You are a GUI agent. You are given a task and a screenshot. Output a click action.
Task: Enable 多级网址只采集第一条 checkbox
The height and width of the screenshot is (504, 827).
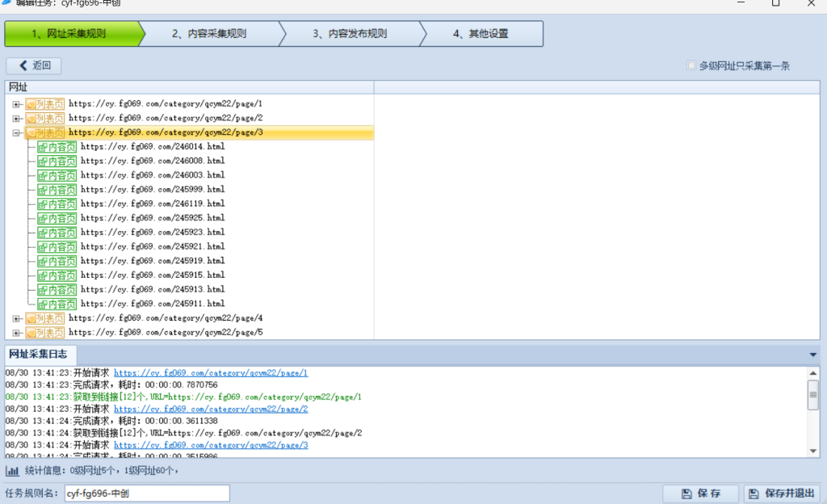coord(691,65)
